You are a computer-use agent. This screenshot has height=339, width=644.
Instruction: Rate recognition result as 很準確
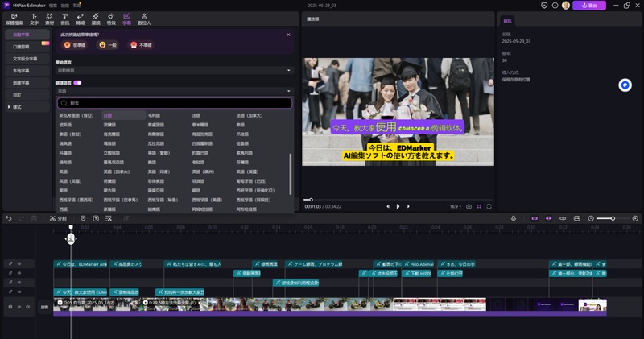click(73, 45)
